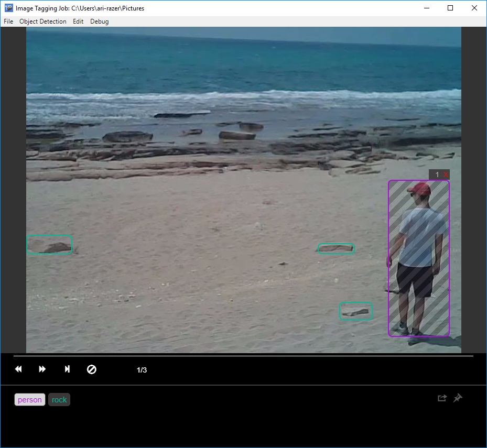Select the person tag label
Image resolution: width=487 pixels, height=448 pixels.
[30, 400]
